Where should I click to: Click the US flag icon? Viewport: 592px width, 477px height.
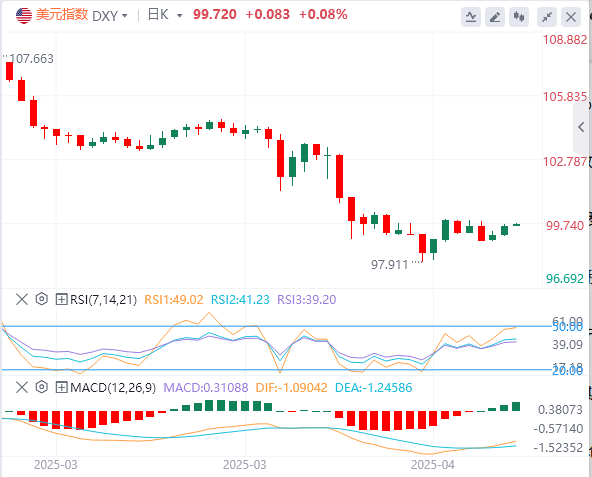pyautogui.click(x=24, y=15)
